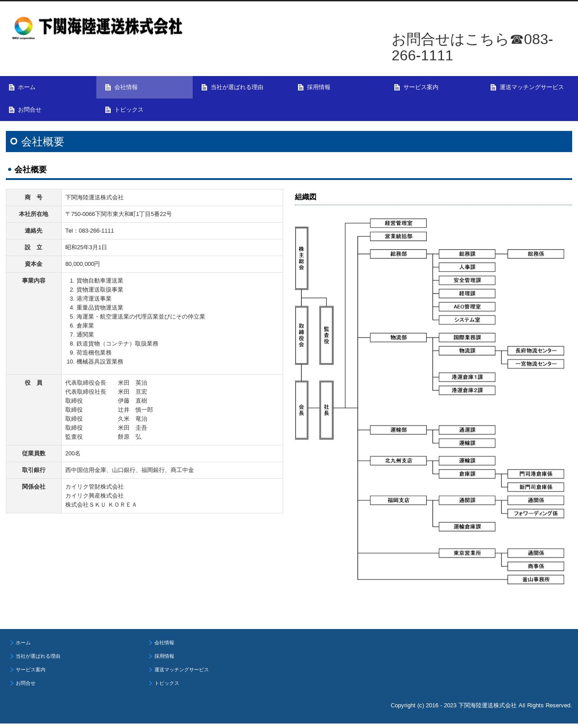Click the footer chevron beside ホーム
The height and width of the screenshot is (728, 578).
coord(12,643)
